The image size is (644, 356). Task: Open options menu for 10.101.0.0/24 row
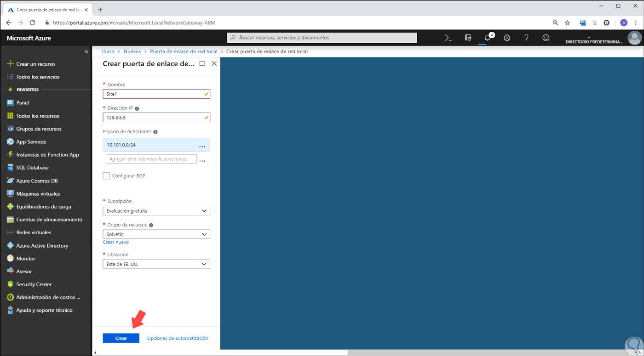[202, 146]
